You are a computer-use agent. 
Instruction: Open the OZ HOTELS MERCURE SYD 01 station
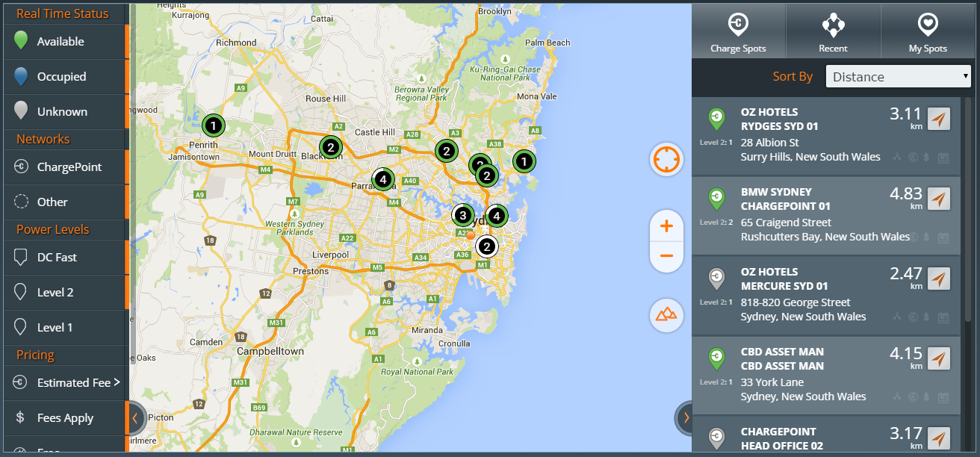826,295
